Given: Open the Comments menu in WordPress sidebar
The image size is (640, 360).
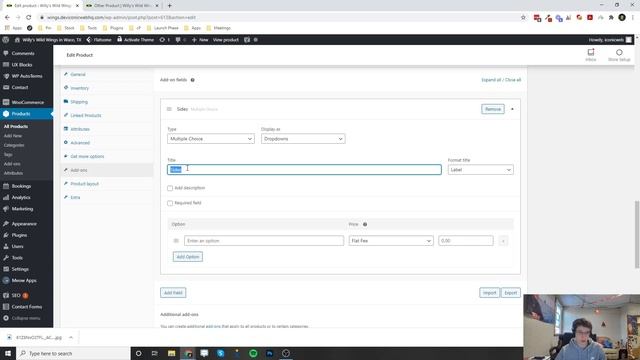Looking at the screenshot, I should click(23, 53).
